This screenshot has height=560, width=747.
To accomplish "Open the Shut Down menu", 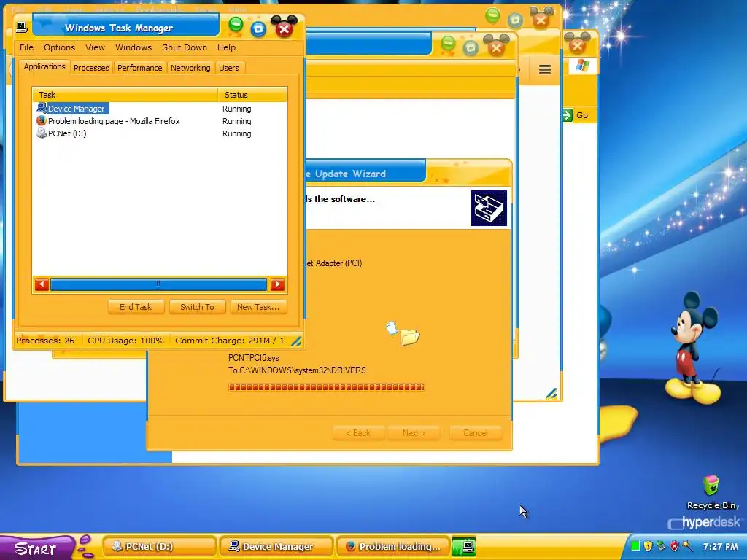I will (x=184, y=47).
